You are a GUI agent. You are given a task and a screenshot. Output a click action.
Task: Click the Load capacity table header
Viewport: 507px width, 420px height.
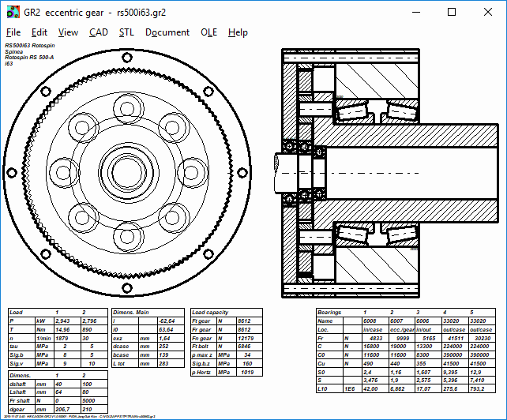click(x=211, y=313)
